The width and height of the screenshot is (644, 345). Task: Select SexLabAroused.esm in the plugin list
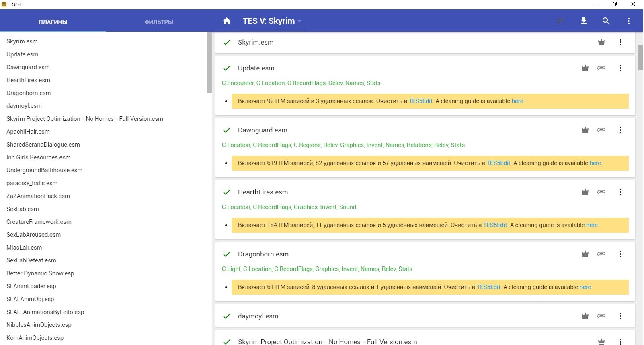pyautogui.click(x=33, y=235)
